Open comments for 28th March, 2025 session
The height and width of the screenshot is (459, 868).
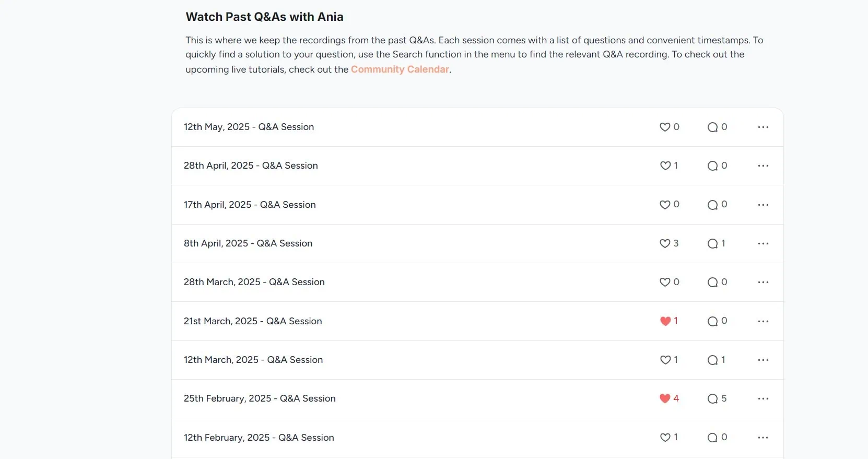[x=712, y=282]
